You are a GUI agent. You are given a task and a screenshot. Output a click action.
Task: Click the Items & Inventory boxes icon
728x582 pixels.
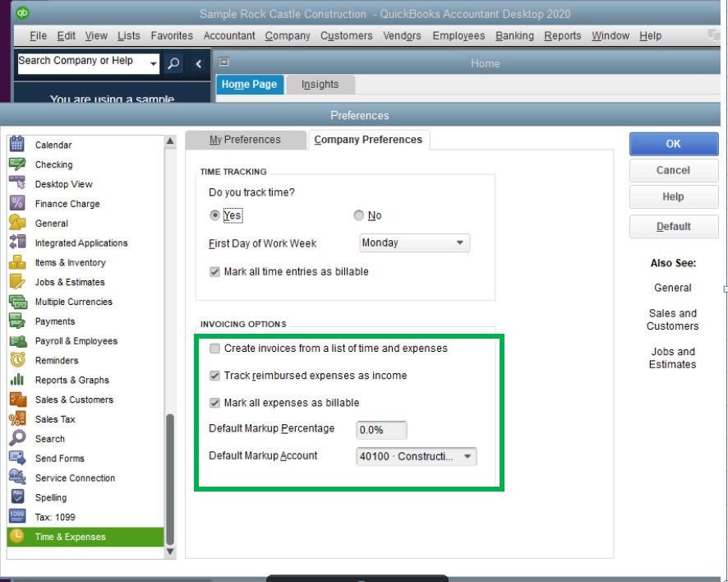(17, 262)
